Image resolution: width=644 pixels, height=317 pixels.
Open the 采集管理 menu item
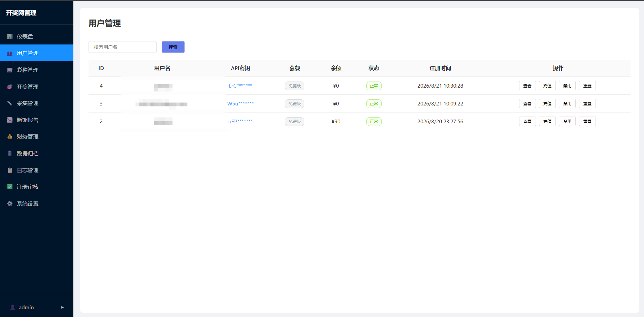[37, 103]
